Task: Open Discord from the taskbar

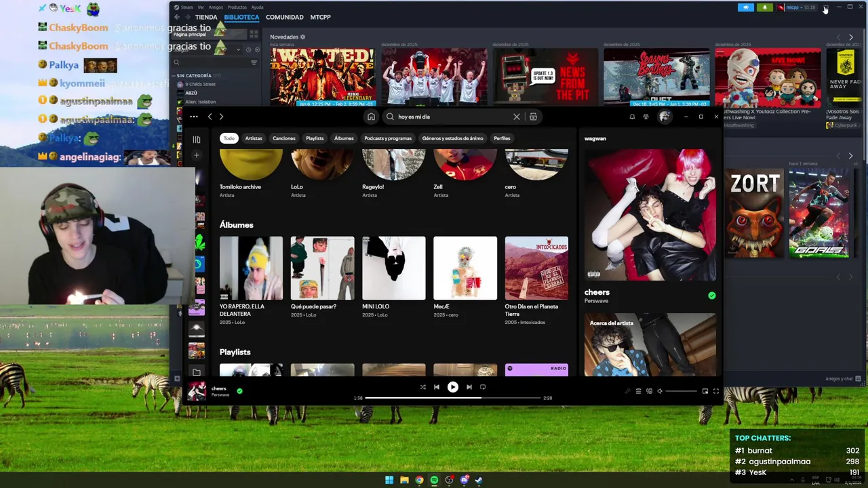Action: point(464,480)
